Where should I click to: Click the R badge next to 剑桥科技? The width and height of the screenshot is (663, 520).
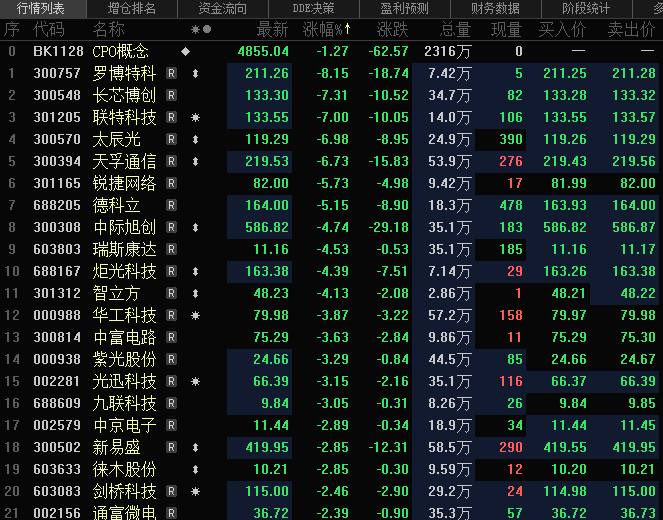click(x=171, y=491)
